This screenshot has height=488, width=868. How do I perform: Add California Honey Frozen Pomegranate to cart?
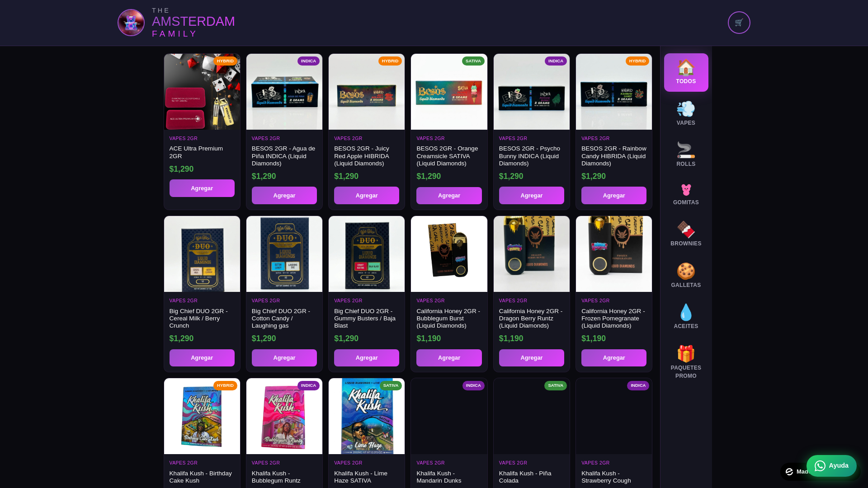tap(614, 358)
